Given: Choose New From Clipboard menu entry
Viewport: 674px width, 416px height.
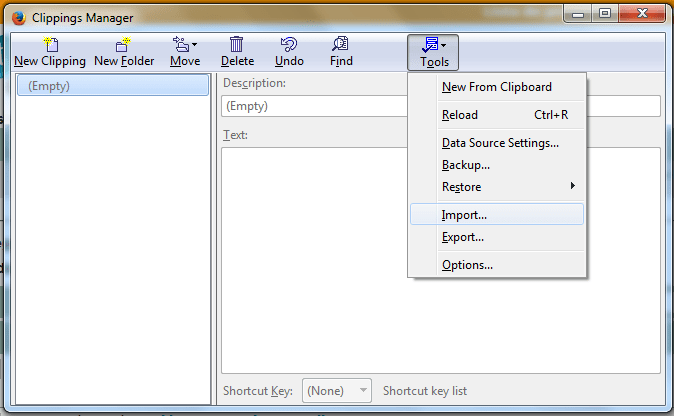Looking at the screenshot, I should point(496,87).
